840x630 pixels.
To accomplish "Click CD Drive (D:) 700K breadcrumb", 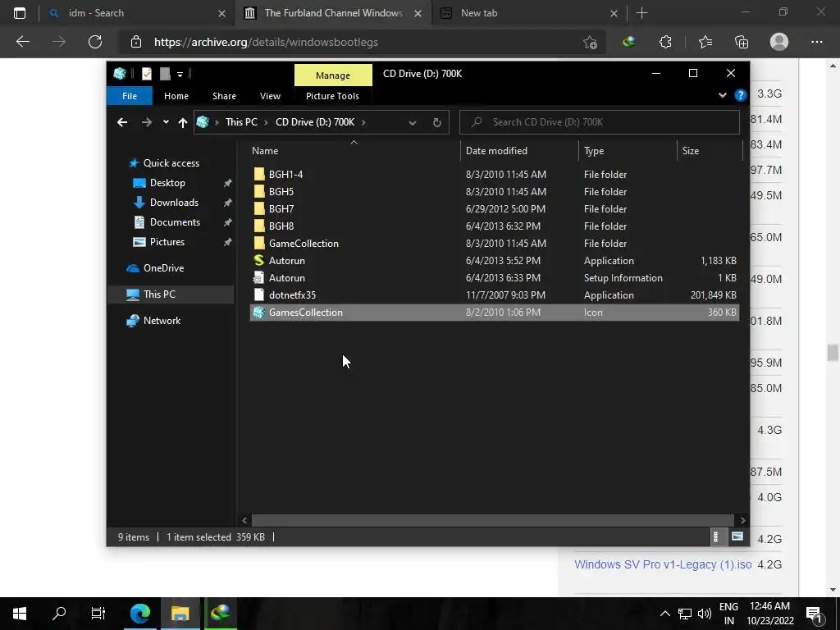I will [x=314, y=122].
